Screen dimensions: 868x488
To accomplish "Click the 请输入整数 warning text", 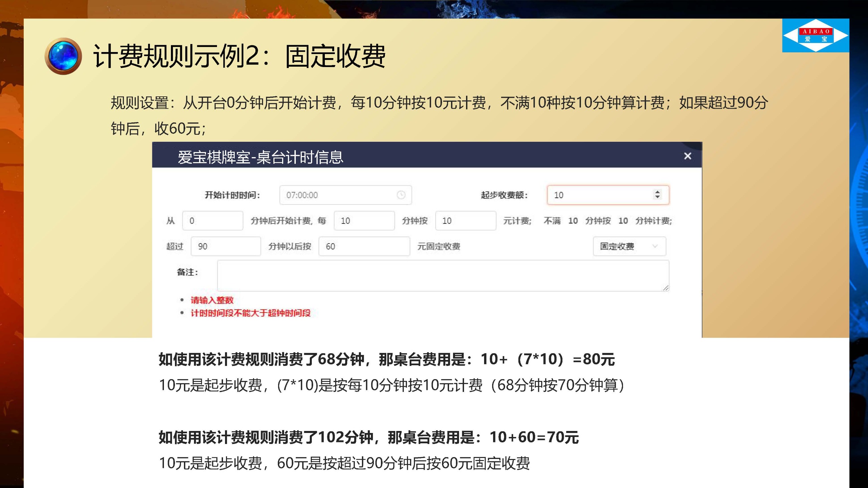I will coord(212,301).
